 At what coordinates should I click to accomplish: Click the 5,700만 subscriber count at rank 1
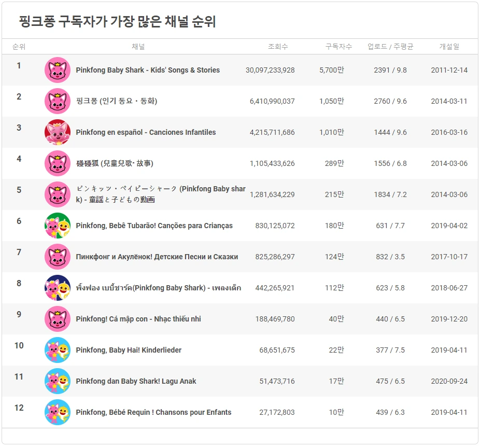pyautogui.click(x=332, y=69)
